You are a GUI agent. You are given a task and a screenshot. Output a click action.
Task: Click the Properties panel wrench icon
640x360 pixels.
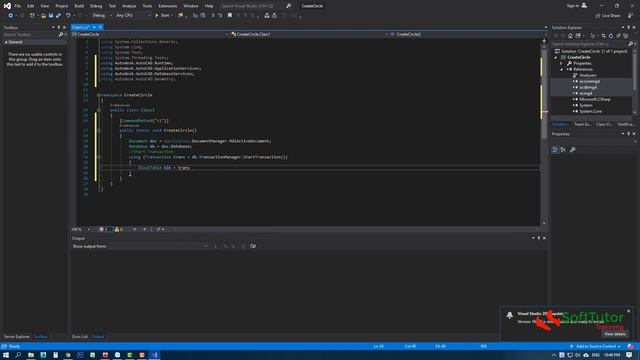[x=573, y=150]
